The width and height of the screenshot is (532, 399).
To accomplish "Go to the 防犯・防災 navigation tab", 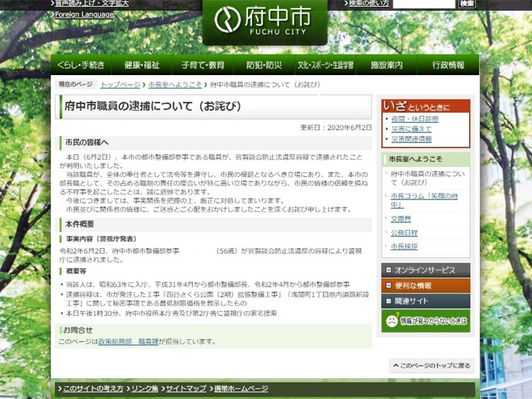I will pos(264,65).
